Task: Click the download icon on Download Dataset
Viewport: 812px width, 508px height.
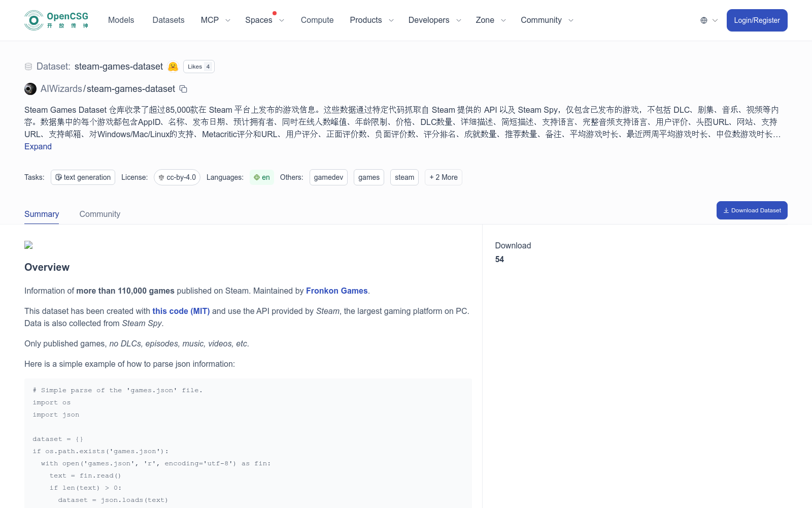Action: coord(726,210)
